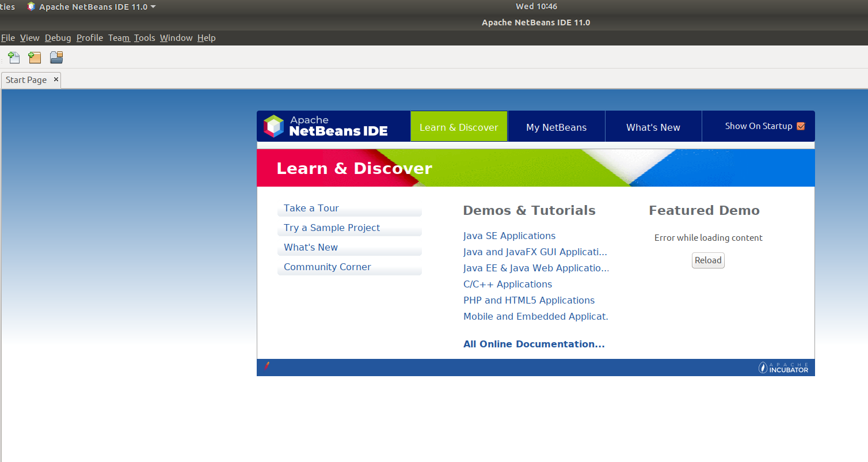Click the NetBeans icon in top panel
The width and height of the screenshot is (868, 462).
coord(31,7)
